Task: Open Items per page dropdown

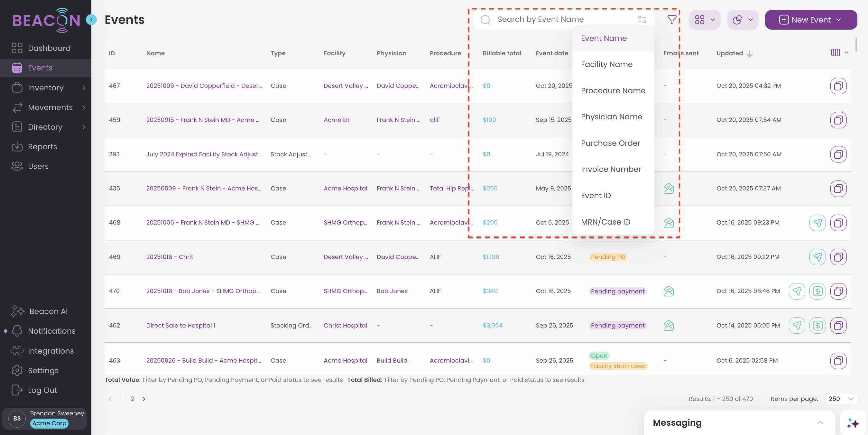Action: 841,399
